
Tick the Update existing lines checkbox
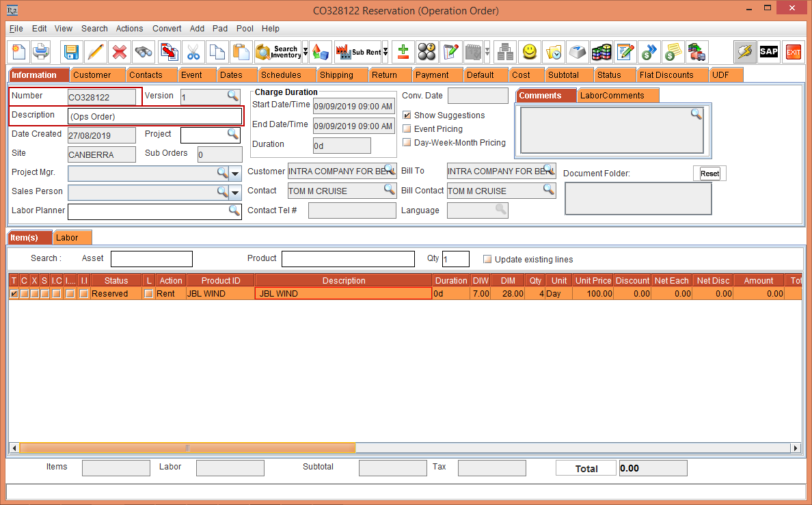tap(487, 260)
